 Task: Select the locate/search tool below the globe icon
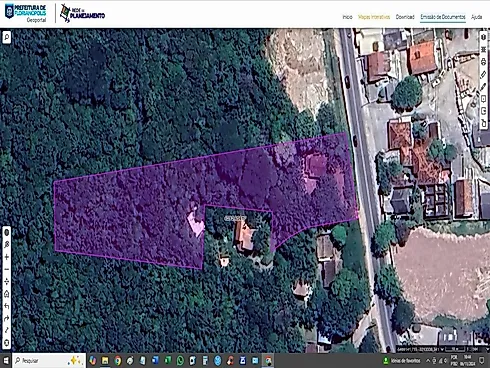(7, 245)
